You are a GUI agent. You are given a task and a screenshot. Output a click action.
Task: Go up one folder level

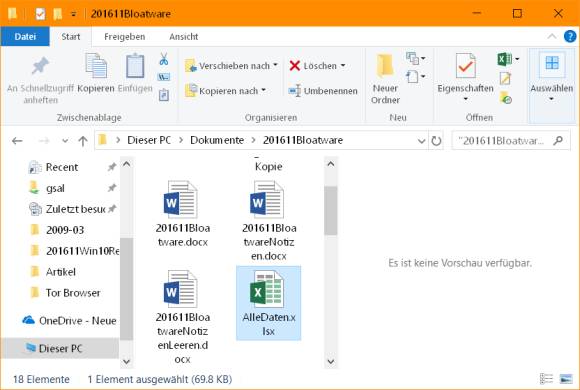tap(83, 141)
